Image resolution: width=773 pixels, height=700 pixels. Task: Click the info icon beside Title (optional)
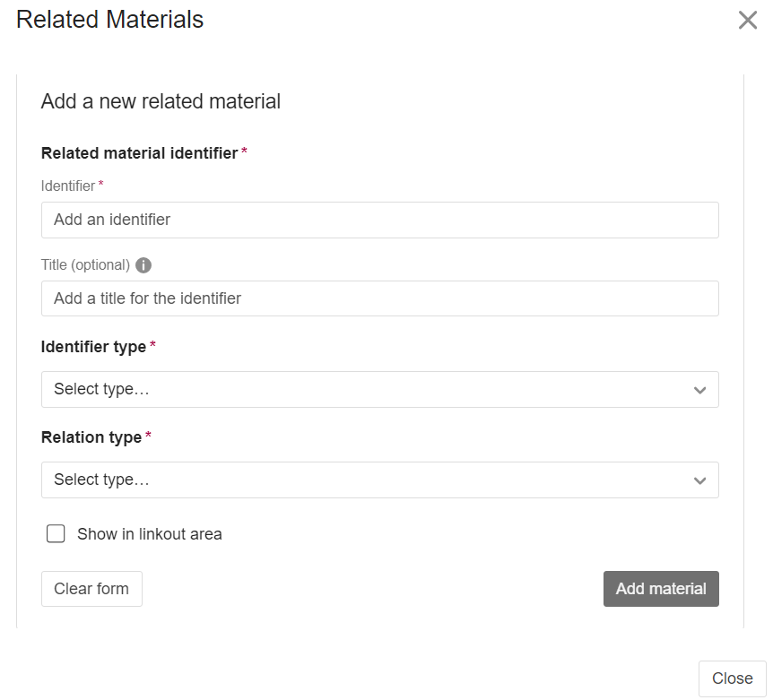click(143, 265)
